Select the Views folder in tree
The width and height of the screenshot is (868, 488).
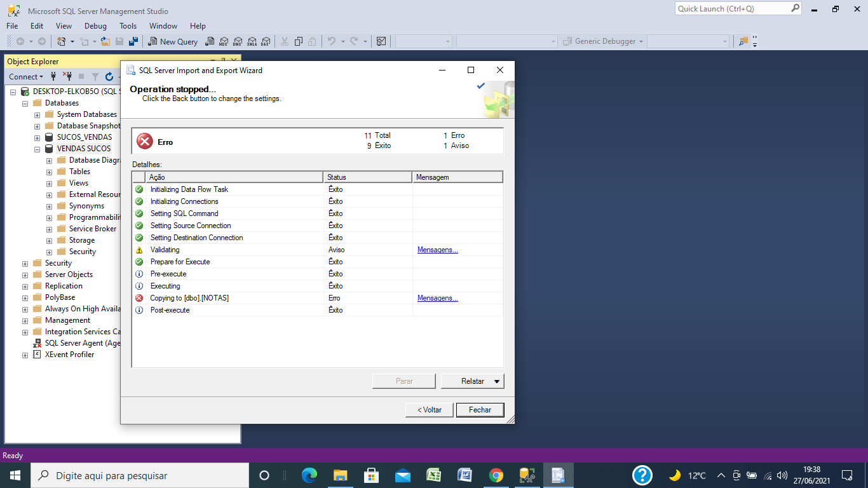point(79,183)
